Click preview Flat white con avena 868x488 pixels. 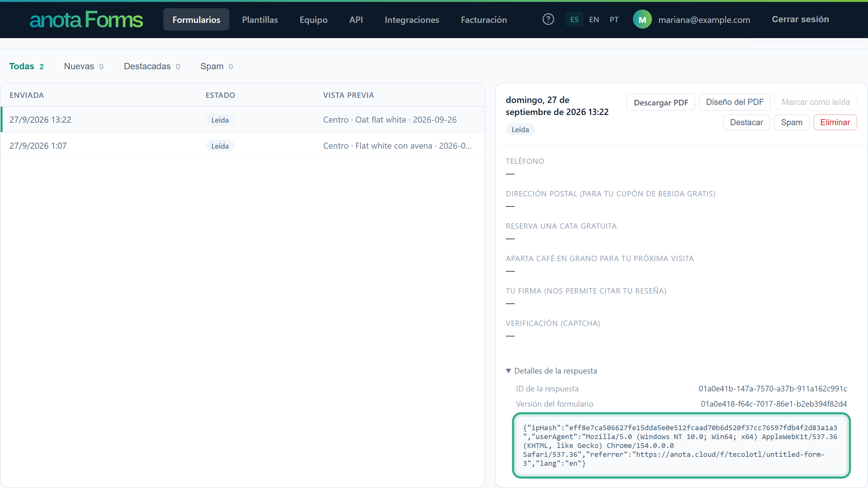tap(397, 146)
